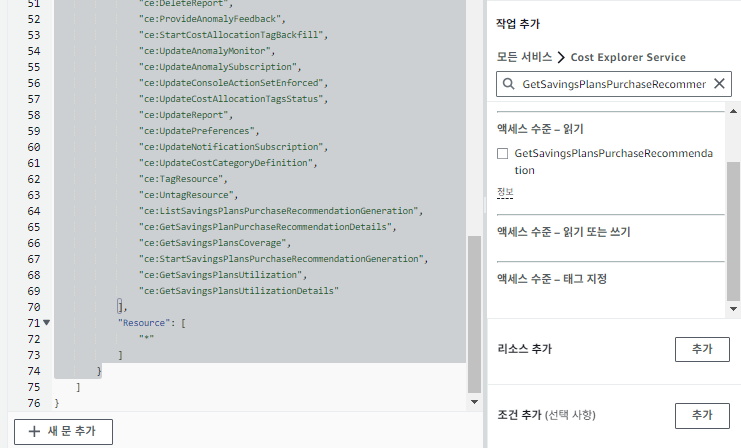Click line "ce:UpdatePreferences"
The width and height of the screenshot is (741, 448).
coord(199,131)
